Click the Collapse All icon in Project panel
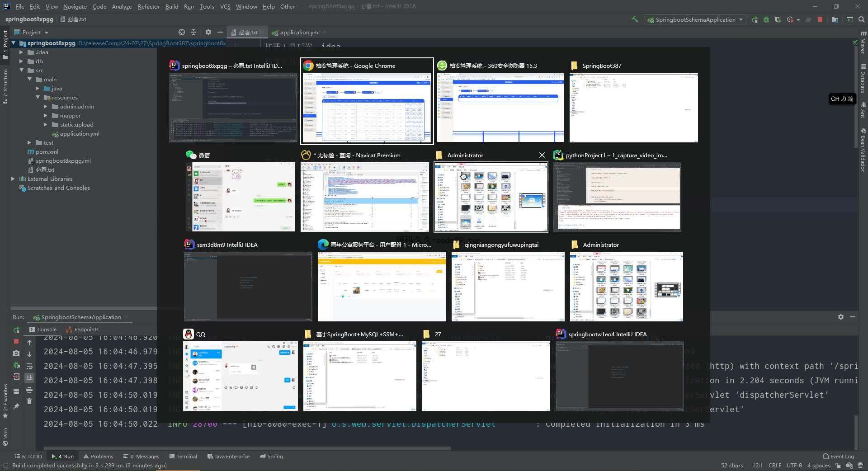 [x=193, y=32]
